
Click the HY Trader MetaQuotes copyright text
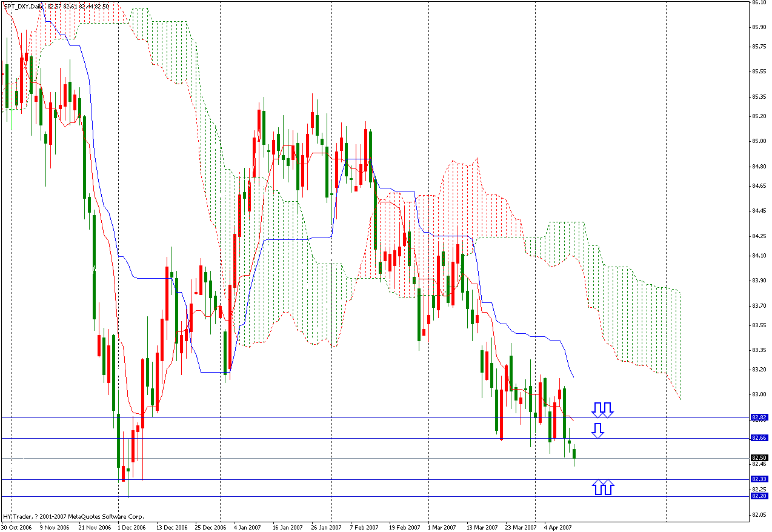pyautogui.click(x=73, y=517)
